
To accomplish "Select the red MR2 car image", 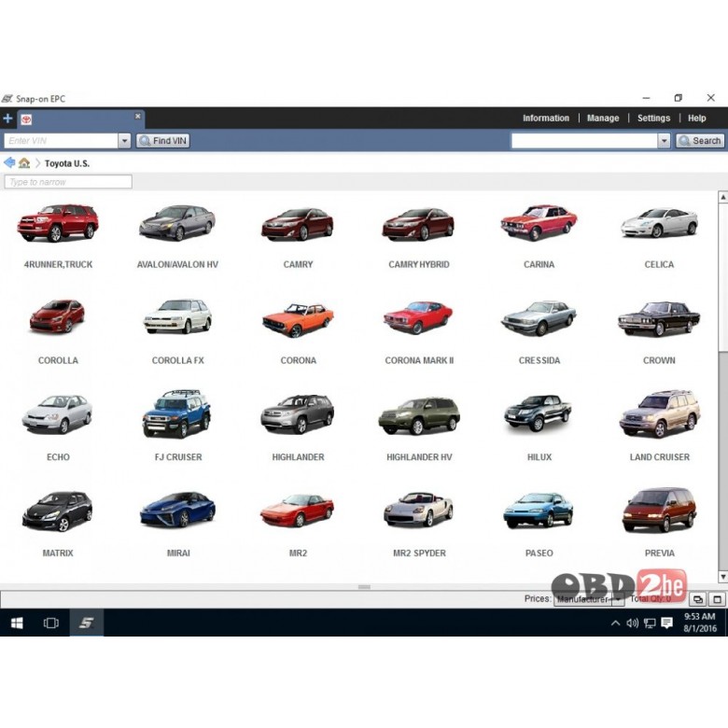I will pos(298,511).
